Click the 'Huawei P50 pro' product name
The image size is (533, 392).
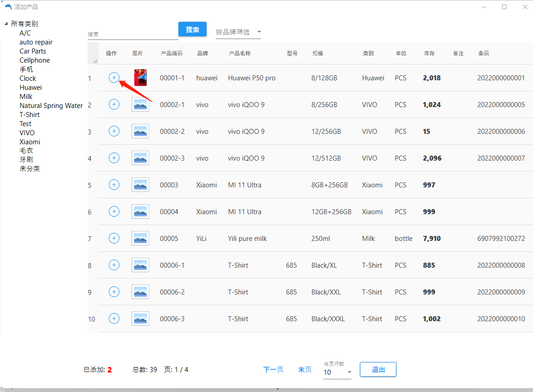tap(252, 78)
